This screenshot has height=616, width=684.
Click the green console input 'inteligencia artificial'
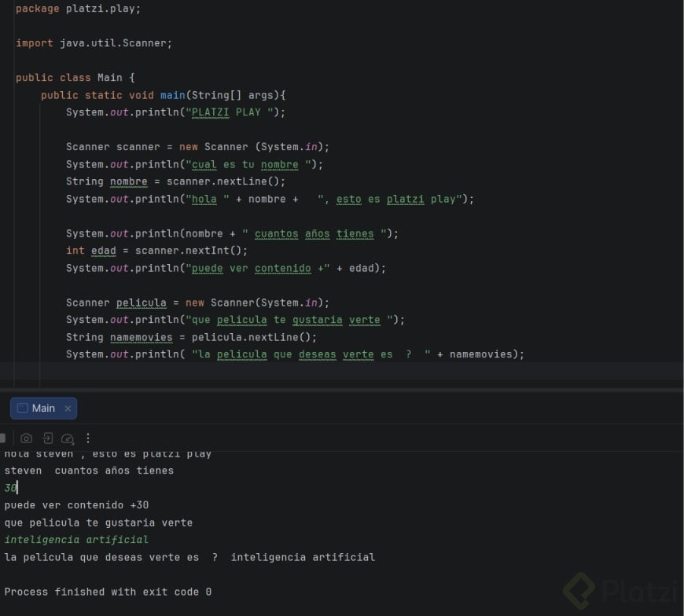click(x=76, y=540)
